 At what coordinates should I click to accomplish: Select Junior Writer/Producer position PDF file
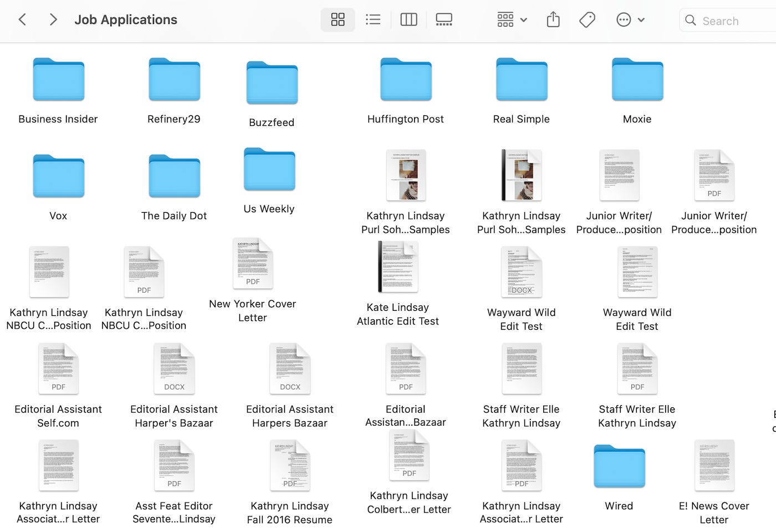(x=714, y=175)
